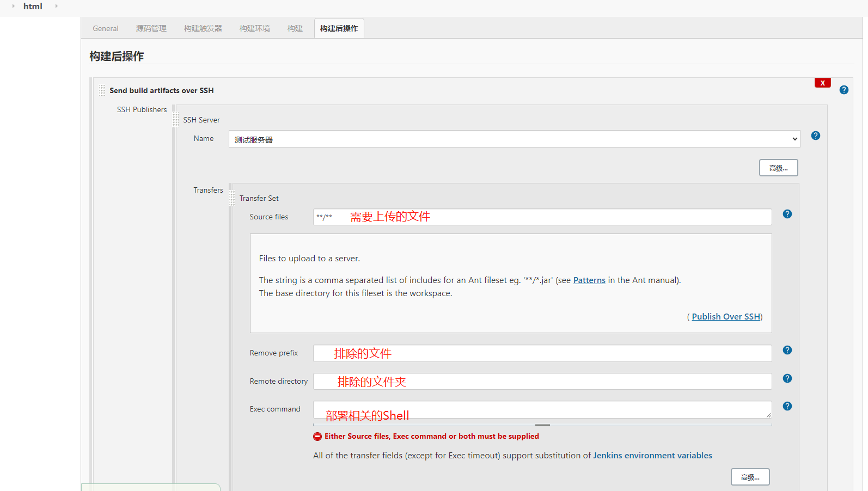Open help for Exec command field
This screenshot has height=491, width=868.
(787, 406)
